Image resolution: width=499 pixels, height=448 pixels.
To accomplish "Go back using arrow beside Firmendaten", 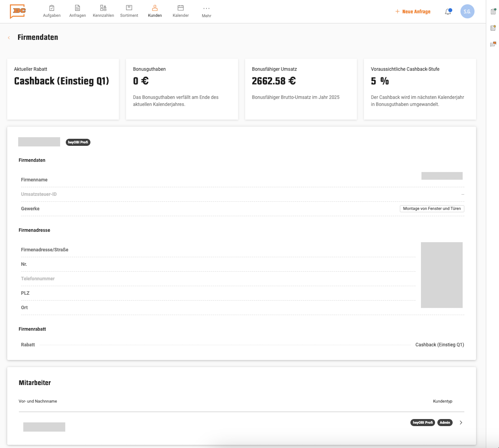I will point(9,38).
